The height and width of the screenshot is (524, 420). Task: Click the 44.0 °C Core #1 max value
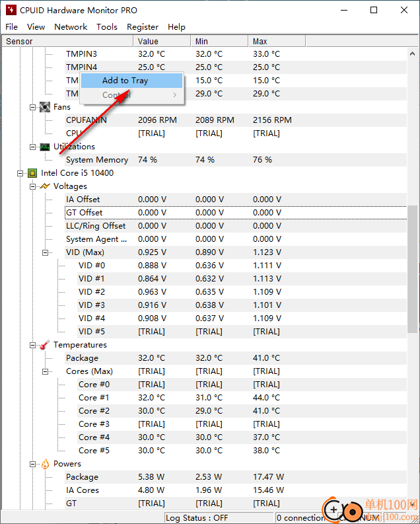point(266,398)
